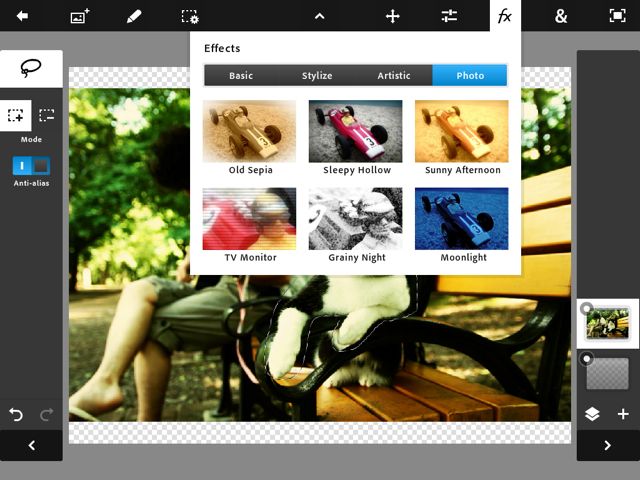Screen dimensions: 640x480
Task: Open the layer stack options icon
Action: click(x=592, y=414)
